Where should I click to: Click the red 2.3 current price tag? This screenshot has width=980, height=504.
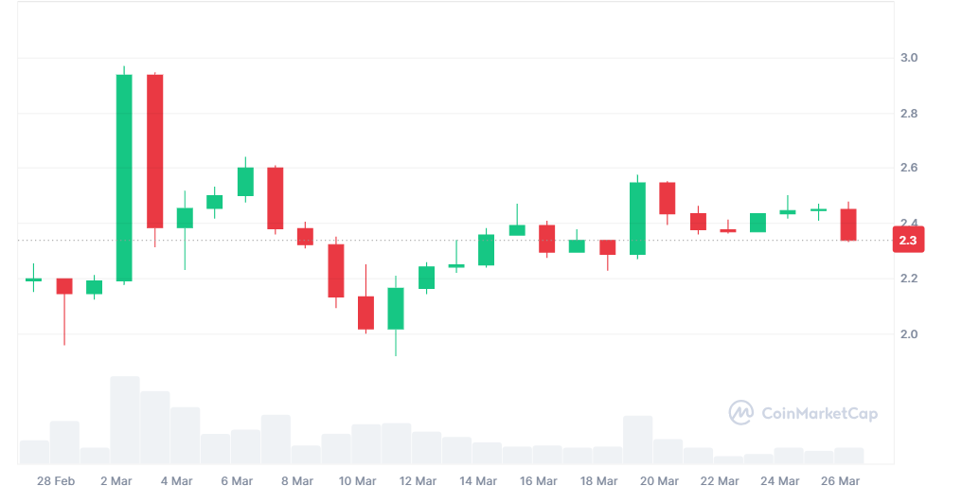(x=907, y=241)
